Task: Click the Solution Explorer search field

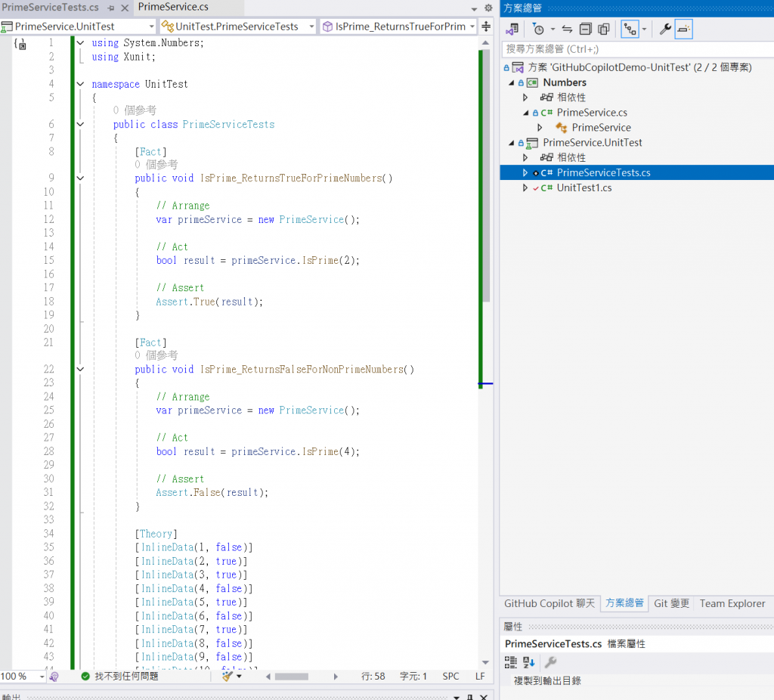Action: click(x=637, y=49)
